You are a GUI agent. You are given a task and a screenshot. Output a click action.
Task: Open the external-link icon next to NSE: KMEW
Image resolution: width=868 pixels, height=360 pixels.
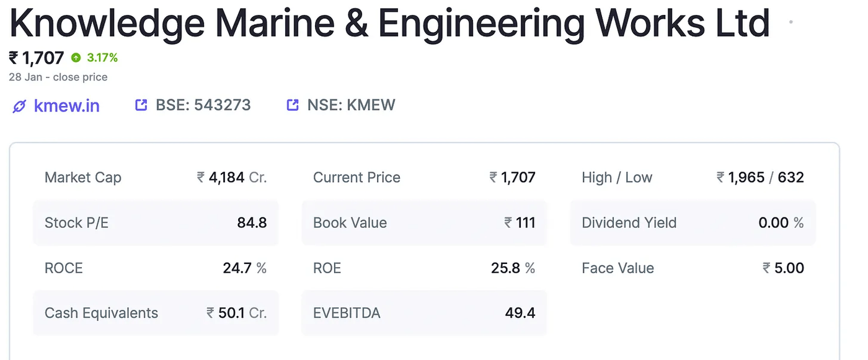tap(292, 105)
